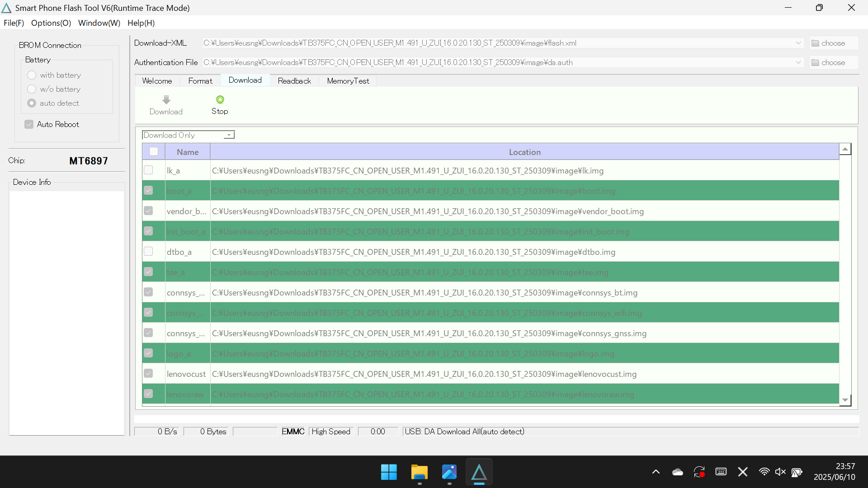The image size is (868, 488).
Task: Click choose for the Authentication File
Action: pyautogui.click(x=833, y=62)
